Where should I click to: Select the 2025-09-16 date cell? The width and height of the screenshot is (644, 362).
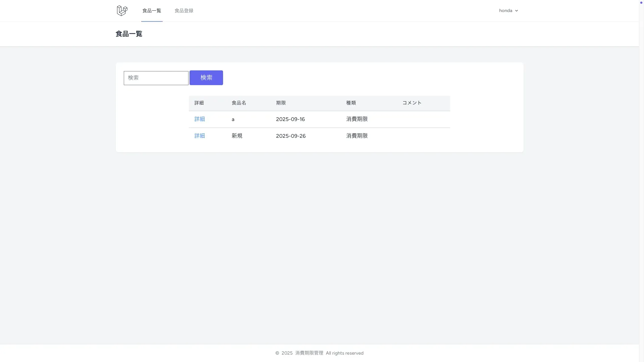[290, 119]
